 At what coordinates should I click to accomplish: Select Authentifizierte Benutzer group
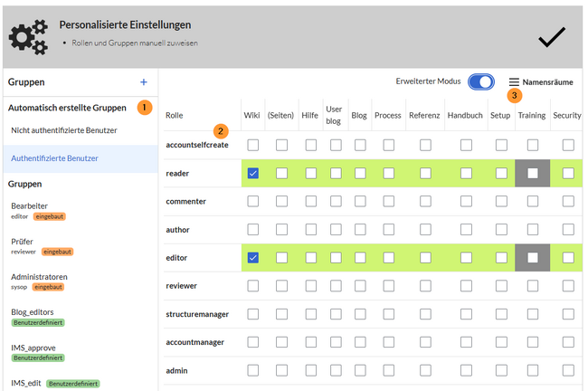coord(55,158)
